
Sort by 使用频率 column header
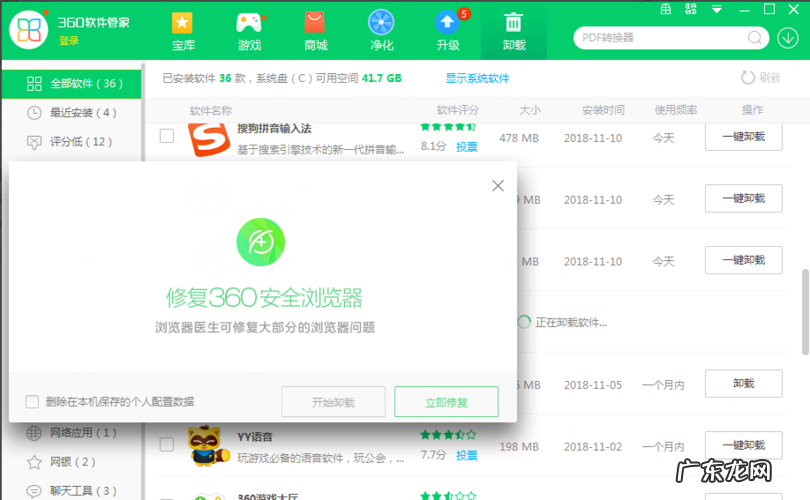pos(676,110)
